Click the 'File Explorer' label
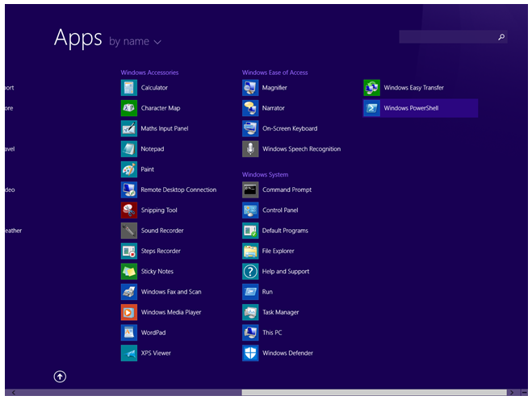The image size is (532, 400). [279, 251]
